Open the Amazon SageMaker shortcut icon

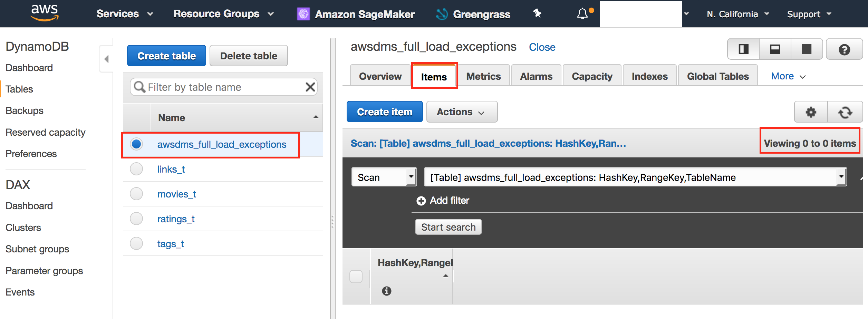303,14
